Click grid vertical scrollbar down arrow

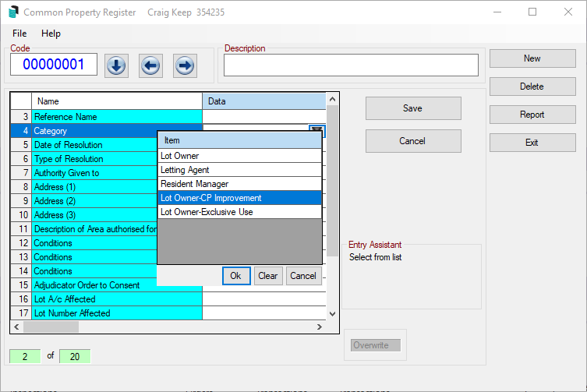332,314
